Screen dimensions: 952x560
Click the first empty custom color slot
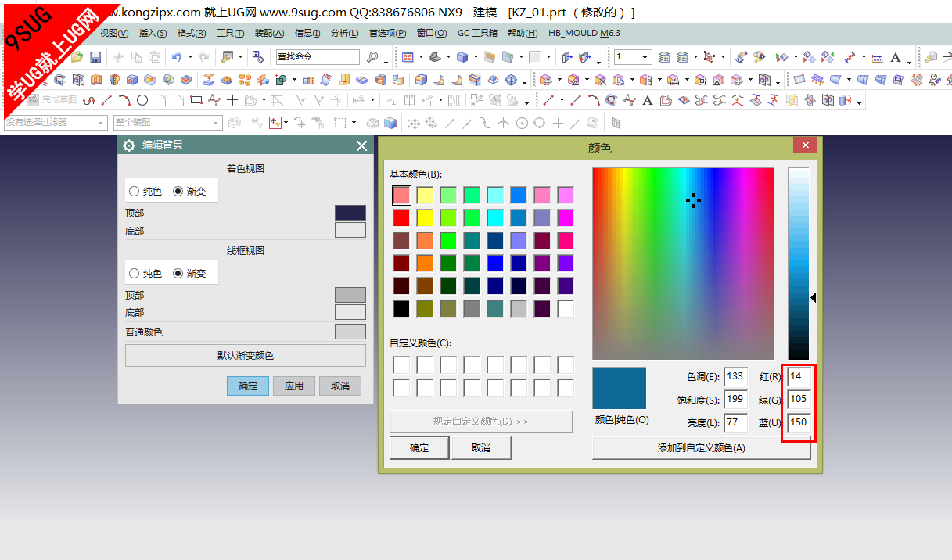(401, 365)
